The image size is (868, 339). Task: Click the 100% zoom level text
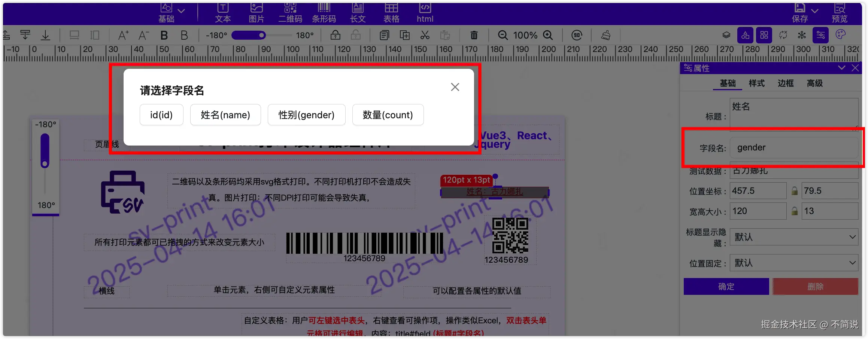tap(525, 35)
